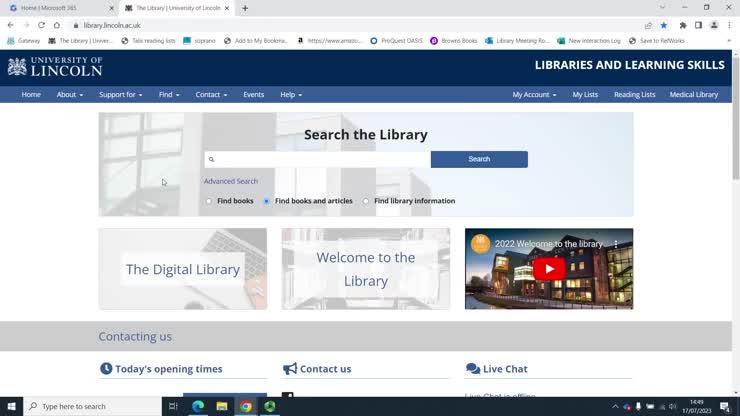Open the browser side panel icon

698,25
